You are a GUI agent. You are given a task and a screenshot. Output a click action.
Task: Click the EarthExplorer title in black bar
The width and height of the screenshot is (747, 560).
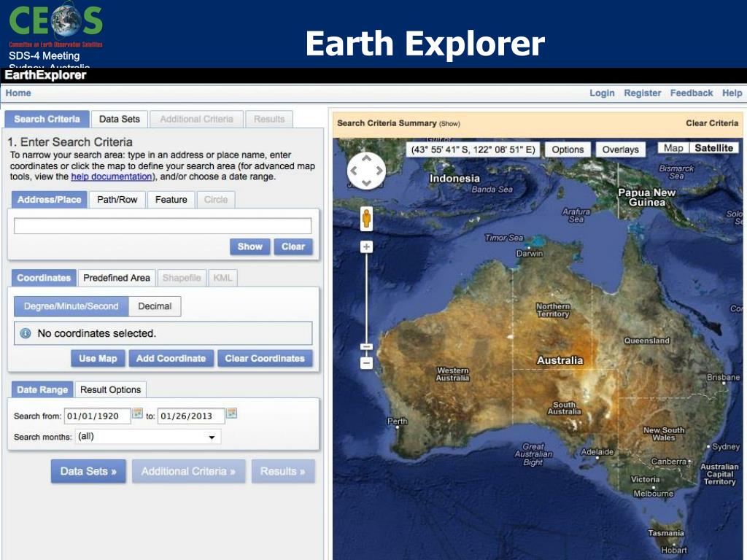pyautogui.click(x=45, y=75)
